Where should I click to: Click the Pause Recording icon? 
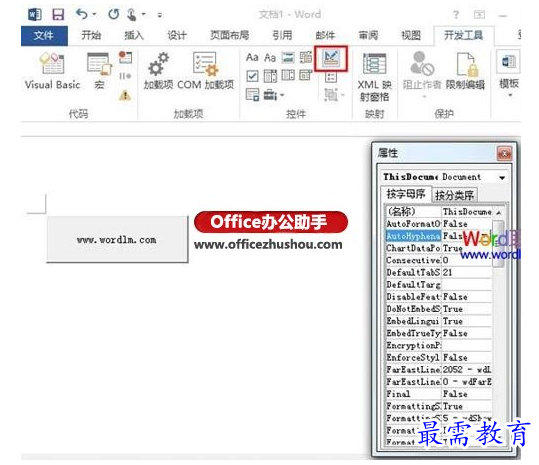[x=125, y=76]
